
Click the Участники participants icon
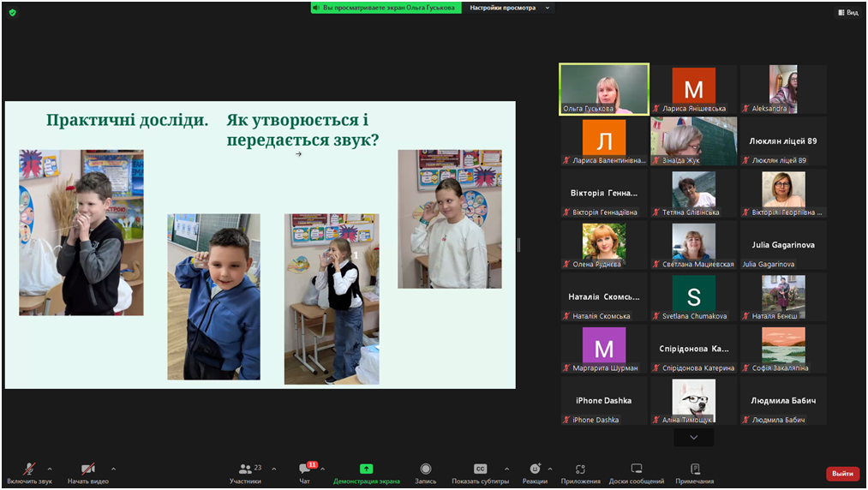pyautogui.click(x=246, y=469)
